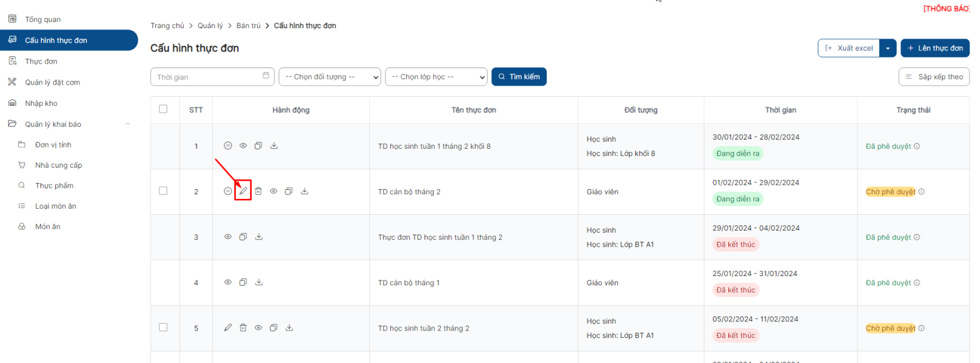Click the pause icon in row 1
The width and height of the screenshot is (980, 363).
coord(228,146)
